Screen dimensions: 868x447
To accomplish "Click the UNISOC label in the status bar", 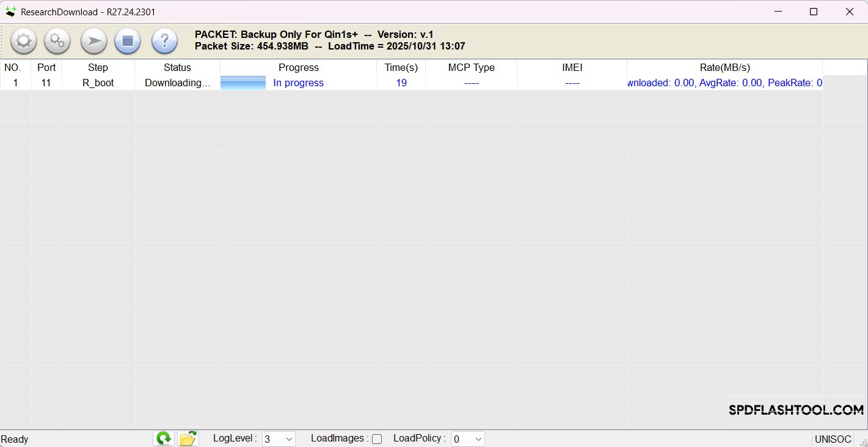I will pyautogui.click(x=833, y=438).
